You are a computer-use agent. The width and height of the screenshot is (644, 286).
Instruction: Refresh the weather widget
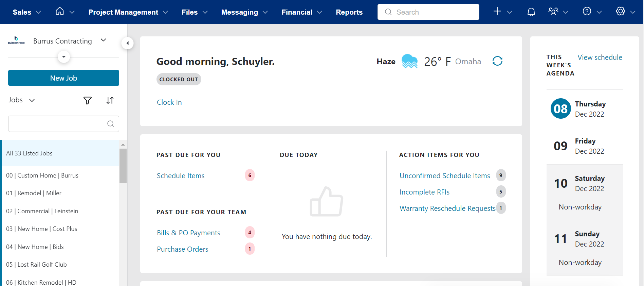pos(497,61)
